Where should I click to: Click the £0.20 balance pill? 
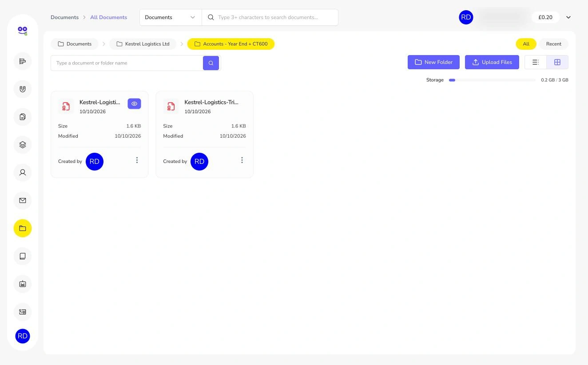coord(545,17)
